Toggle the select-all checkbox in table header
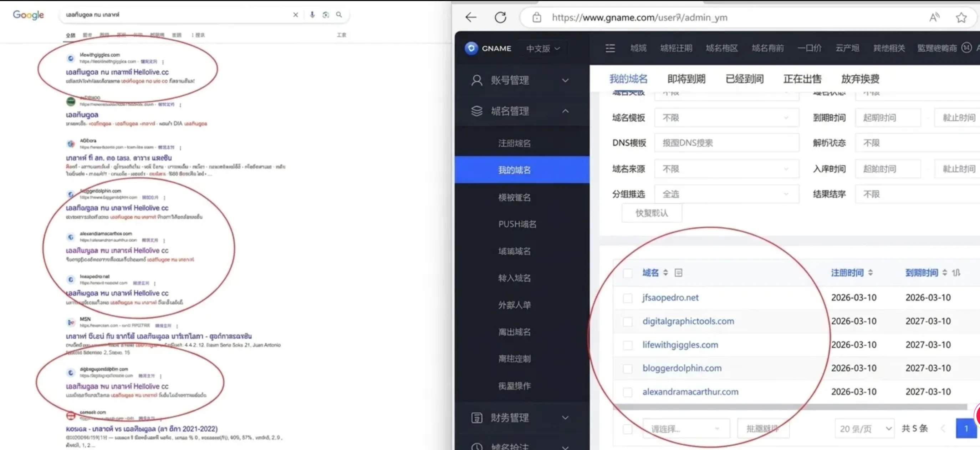This screenshot has height=450, width=980. pyautogui.click(x=627, y=273)
